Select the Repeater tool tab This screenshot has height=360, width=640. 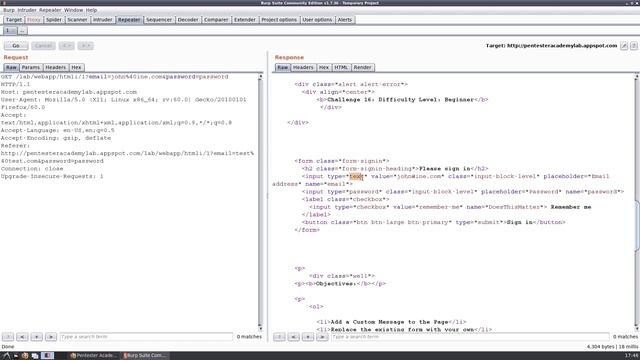click(129, 20)
